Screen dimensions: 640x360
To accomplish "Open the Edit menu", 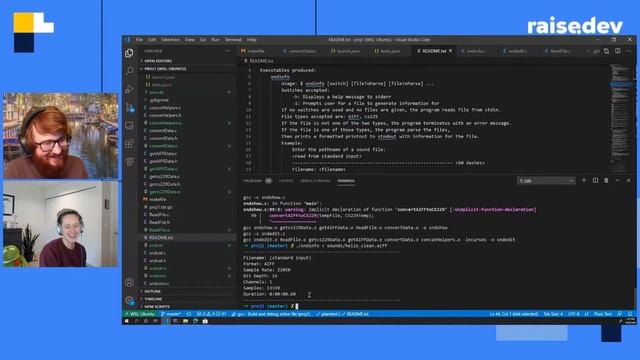I will click(152, 40).
